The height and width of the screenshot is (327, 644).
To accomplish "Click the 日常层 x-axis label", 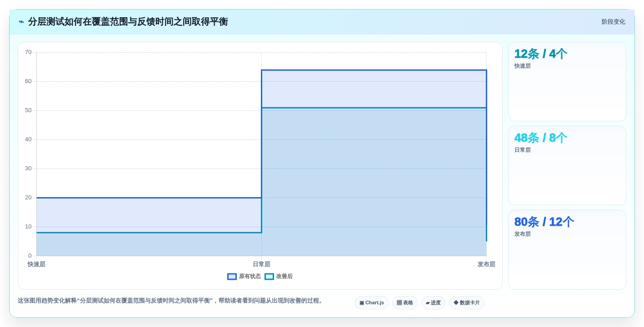I will (x=261, y=264).
